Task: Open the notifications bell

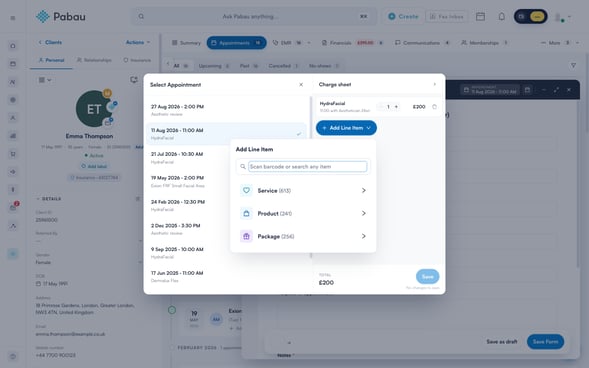Action: 501,17
